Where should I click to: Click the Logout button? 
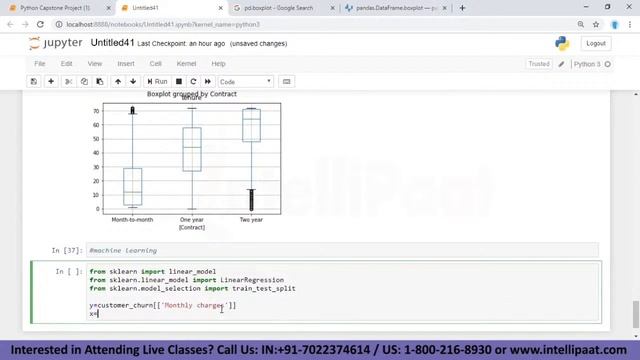click(596, 43)
